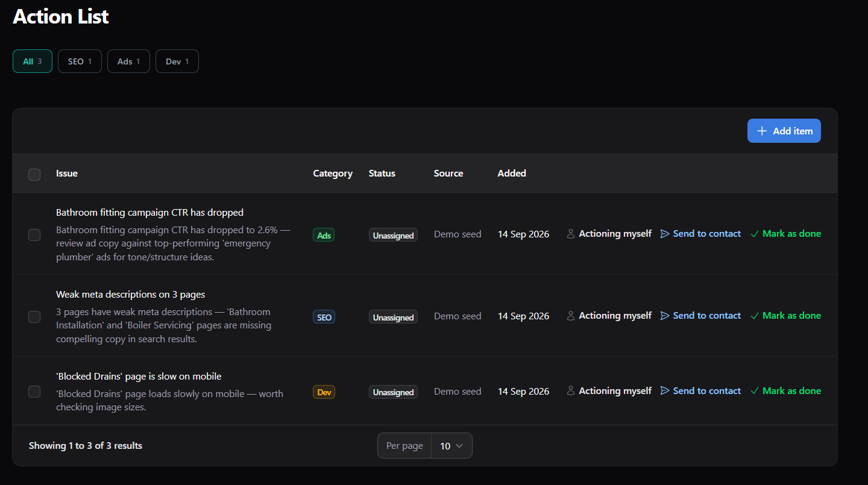Click Unassigned status on Bathroom fitting row
868x485 pixels.
(393, 236)
